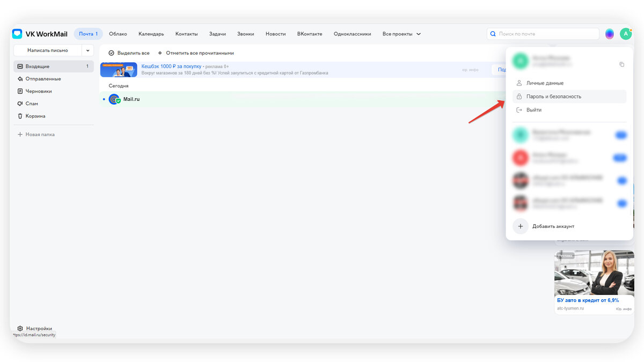
Task: Open the ВКонтакте link in the top bar
Action: tap(310, 34)
